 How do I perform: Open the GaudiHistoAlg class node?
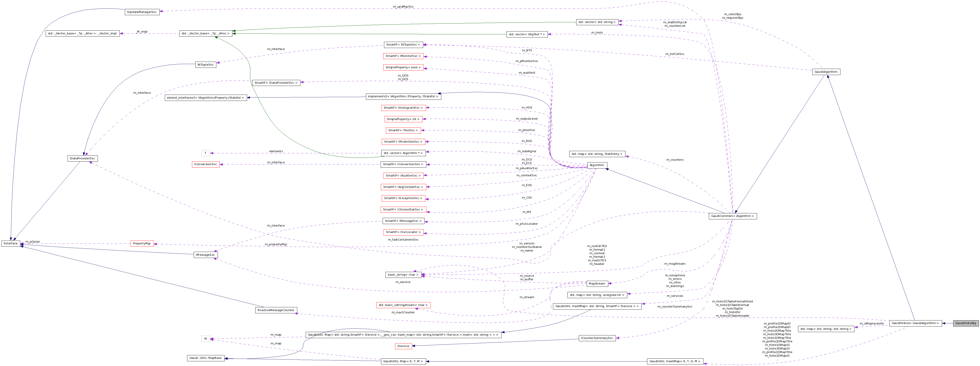pyautogui.click(x=964, y=323)
